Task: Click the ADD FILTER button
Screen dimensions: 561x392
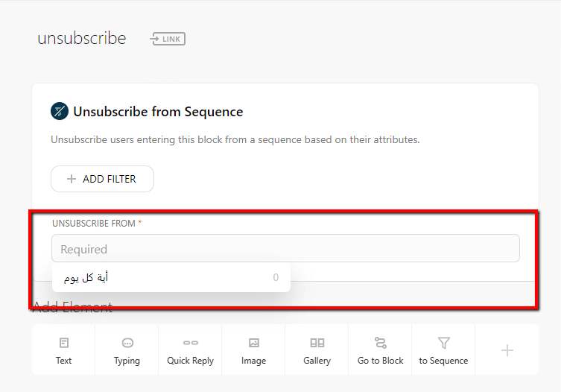Action: pos(102,179)
